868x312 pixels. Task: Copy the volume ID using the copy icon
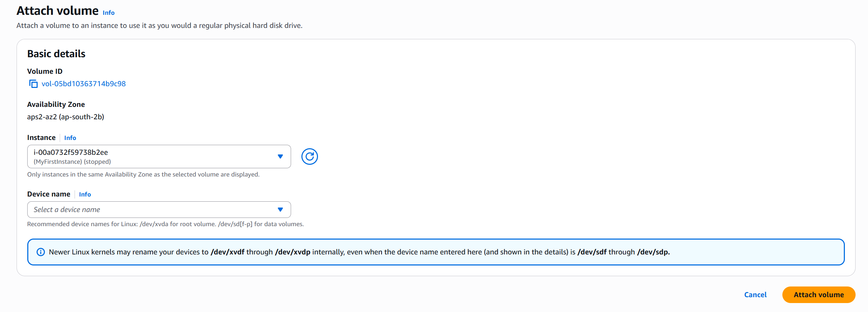33,84
